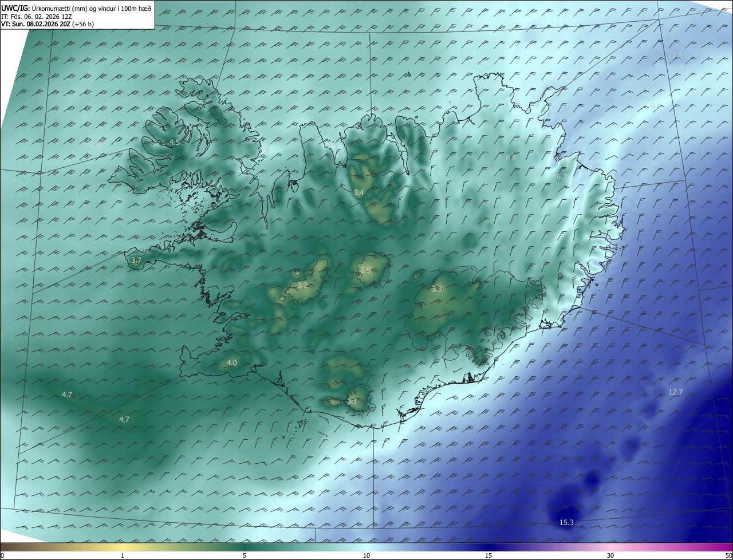Click the '0' tick on the color scale
Image resolution: width=733 pixels, height=560 pixels.
click(2, 555)
